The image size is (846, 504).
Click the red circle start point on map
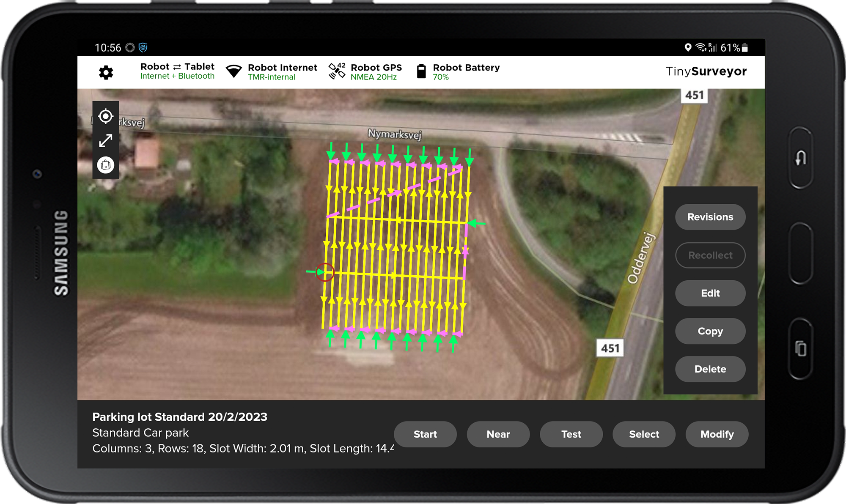[325, 272]
